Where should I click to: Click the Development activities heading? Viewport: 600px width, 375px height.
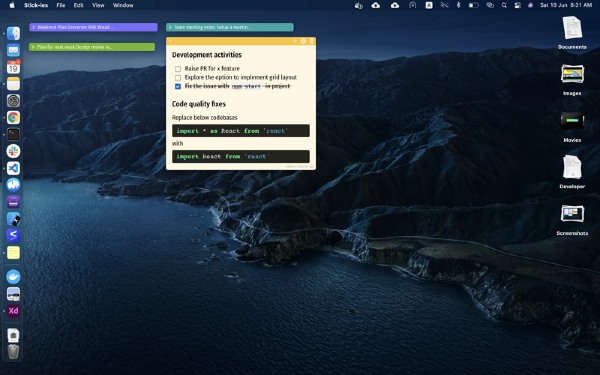pos(207,55)
